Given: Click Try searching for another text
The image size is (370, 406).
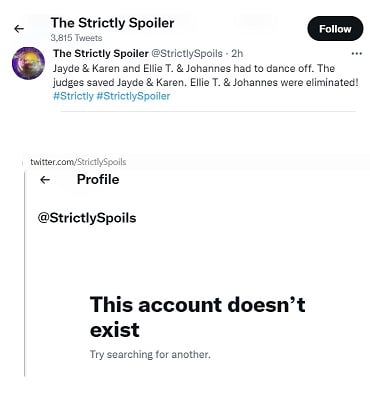Looking at the screenshot, I should click(x=150, y=354).
